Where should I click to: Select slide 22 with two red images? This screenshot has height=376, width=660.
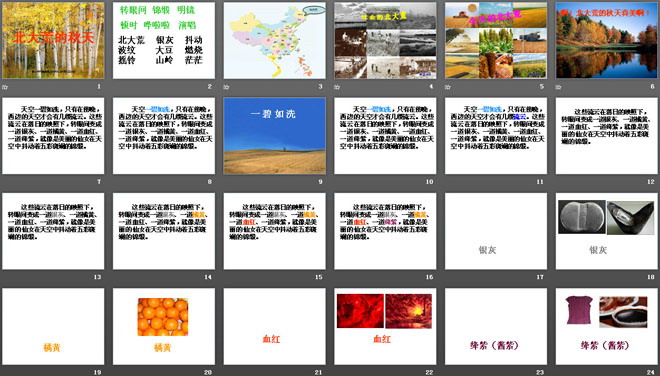point(385,326)
